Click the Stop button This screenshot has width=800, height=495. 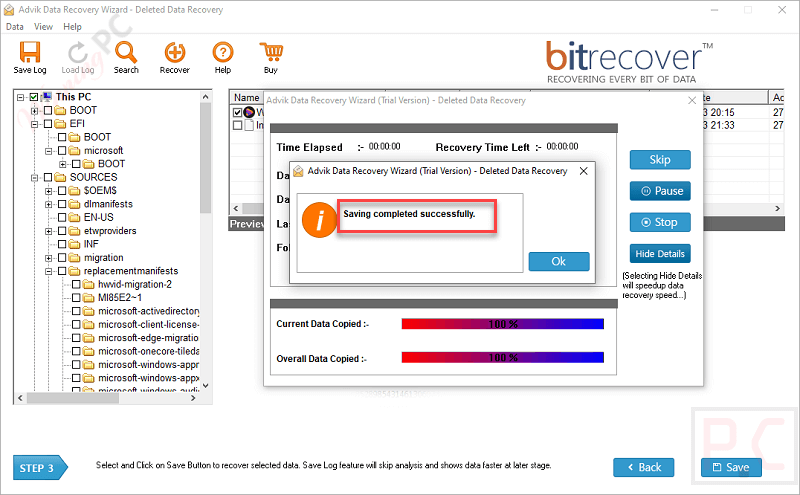tap(660, 222)
